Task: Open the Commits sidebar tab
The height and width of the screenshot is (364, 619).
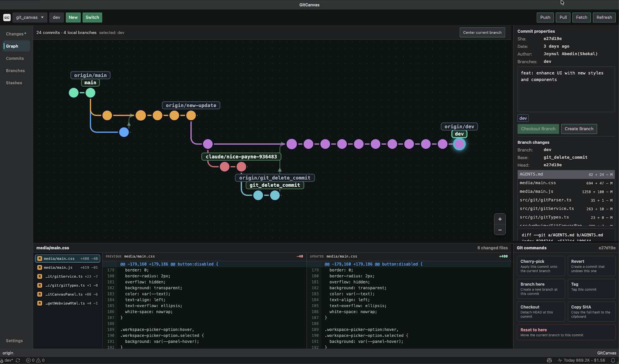Action: 17,58
